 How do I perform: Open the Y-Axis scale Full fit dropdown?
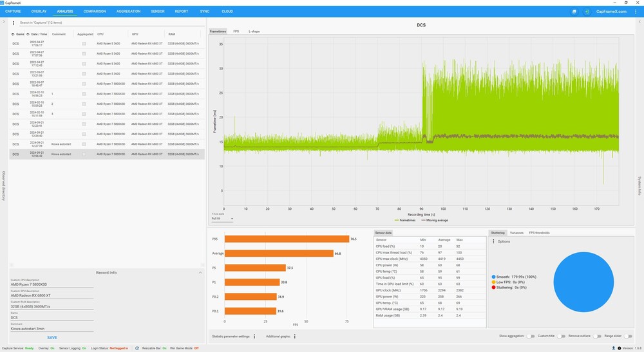pyautogui.click(x=222, y=219)
